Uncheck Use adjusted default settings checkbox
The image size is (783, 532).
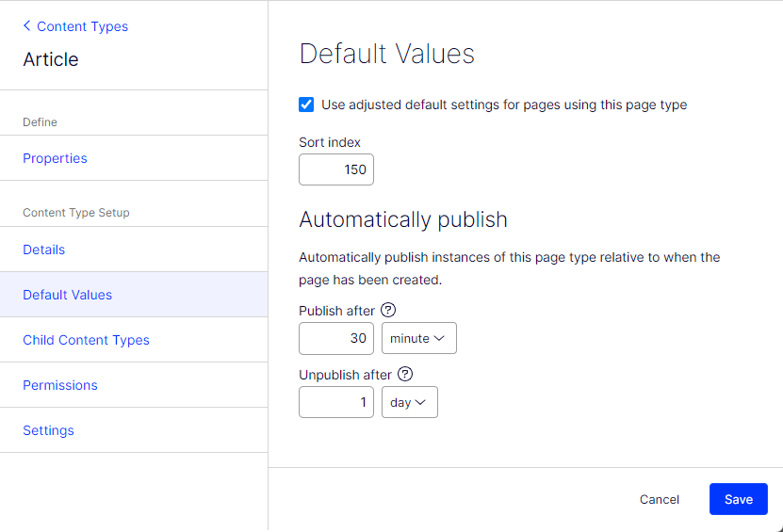tap(306, 105)
